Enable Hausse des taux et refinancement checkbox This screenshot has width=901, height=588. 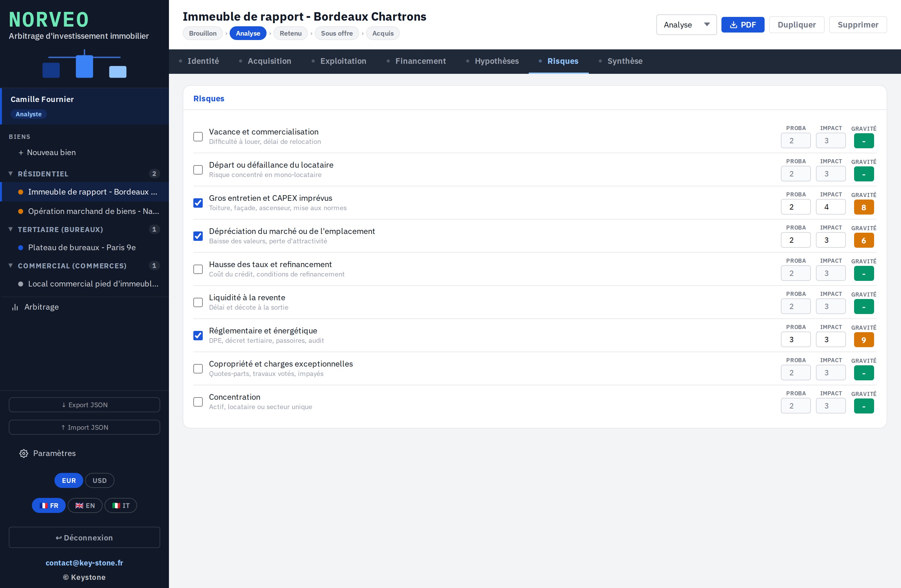198,269
